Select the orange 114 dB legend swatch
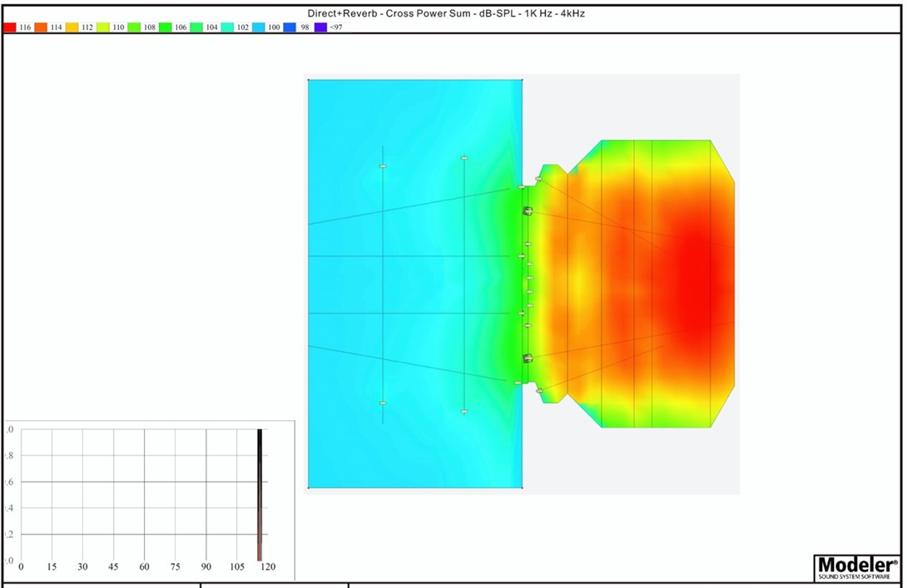The height and width of the screenshot is (588, 907). pyautogui.click(x=41, y=27)
